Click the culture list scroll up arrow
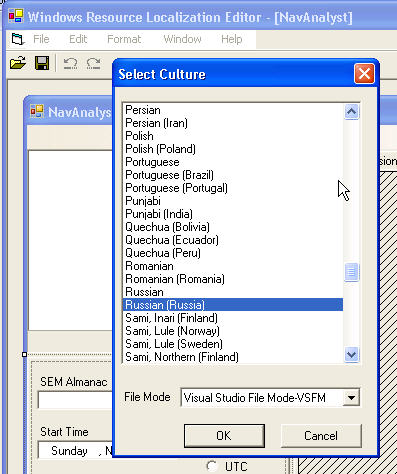The width and height of the screenshot is (397, 474). point(351,112)
